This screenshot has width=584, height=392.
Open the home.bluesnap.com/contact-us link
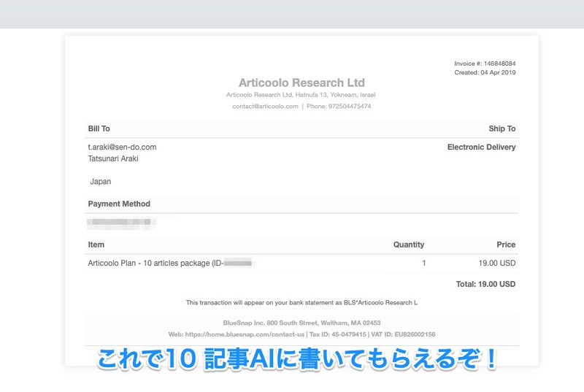coord(245,334)
